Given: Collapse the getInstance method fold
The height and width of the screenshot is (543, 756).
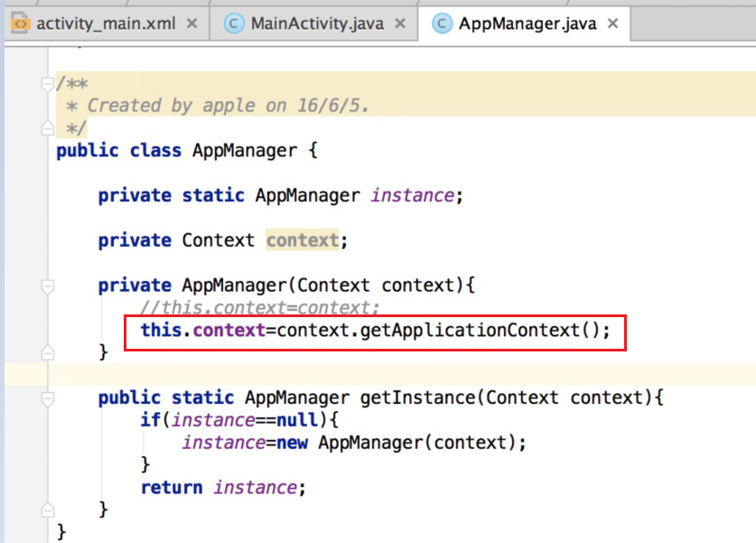Looking at the screenshot, I should pos(47,398).
